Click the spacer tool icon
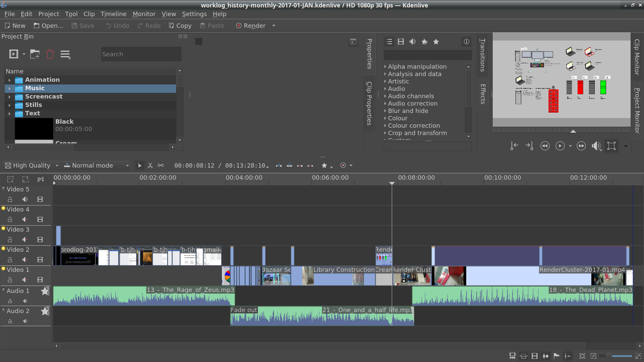The width and height of the screenshot is (644, 362). [161, 166]
